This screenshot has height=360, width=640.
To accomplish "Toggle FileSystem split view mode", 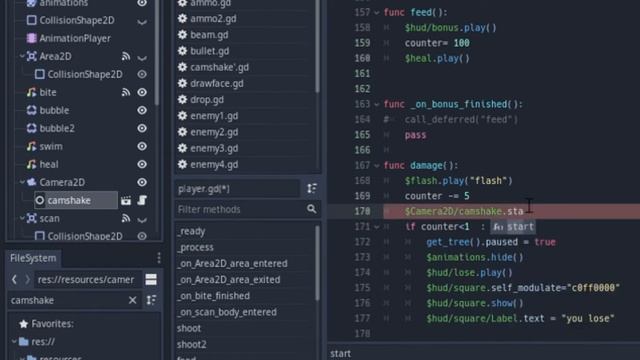I will [151, 280].
